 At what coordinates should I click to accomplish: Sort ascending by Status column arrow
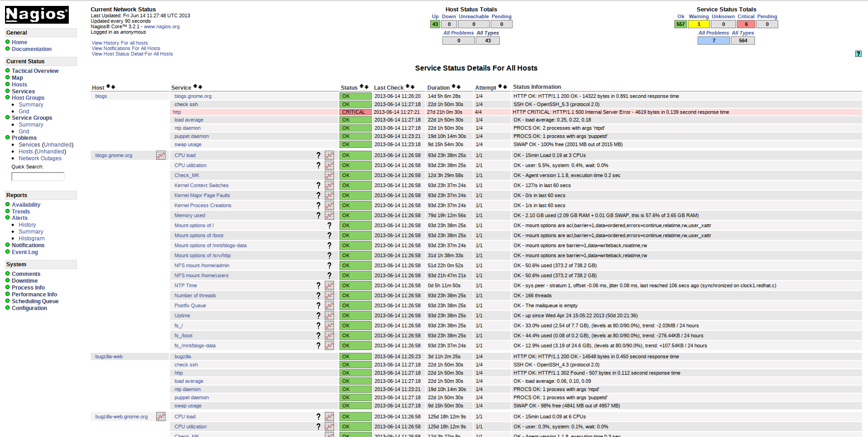pos(362,86)
